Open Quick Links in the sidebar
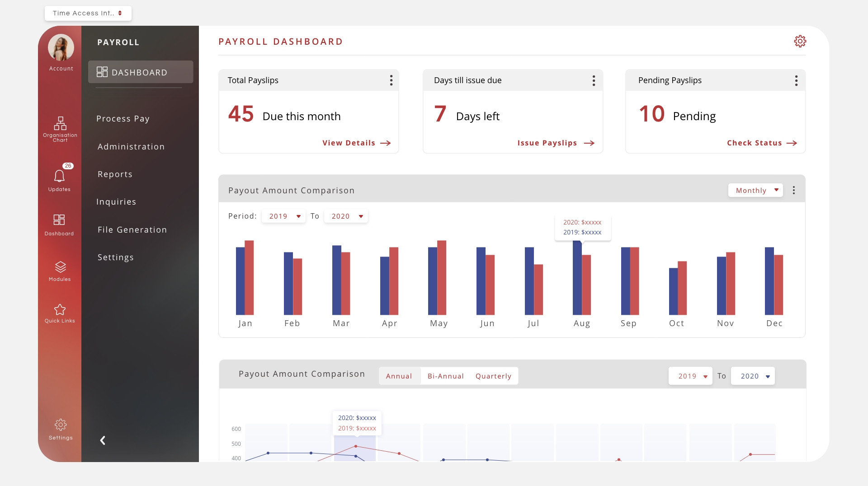Screen dimensions: 868x486 point(60,310)
